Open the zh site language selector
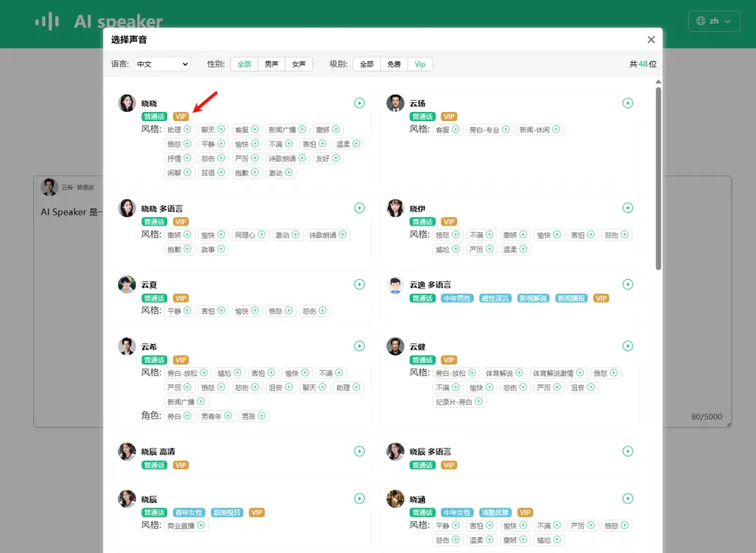 click(714, 21)
